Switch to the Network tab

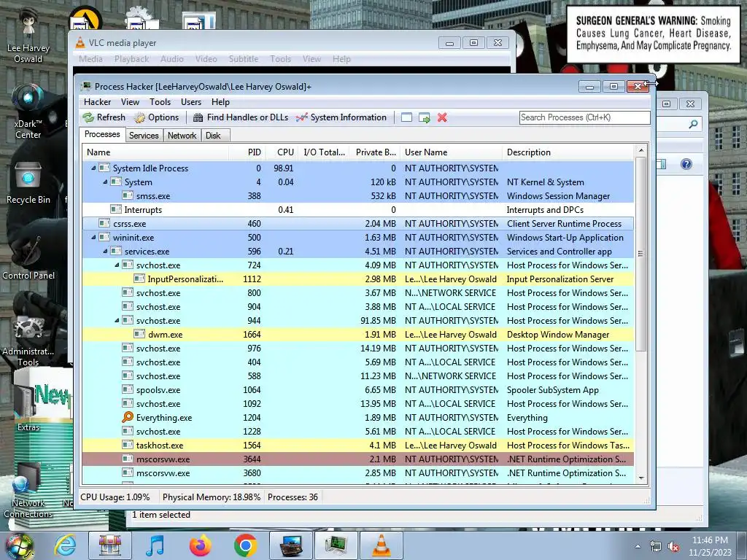tap(182, 135)
